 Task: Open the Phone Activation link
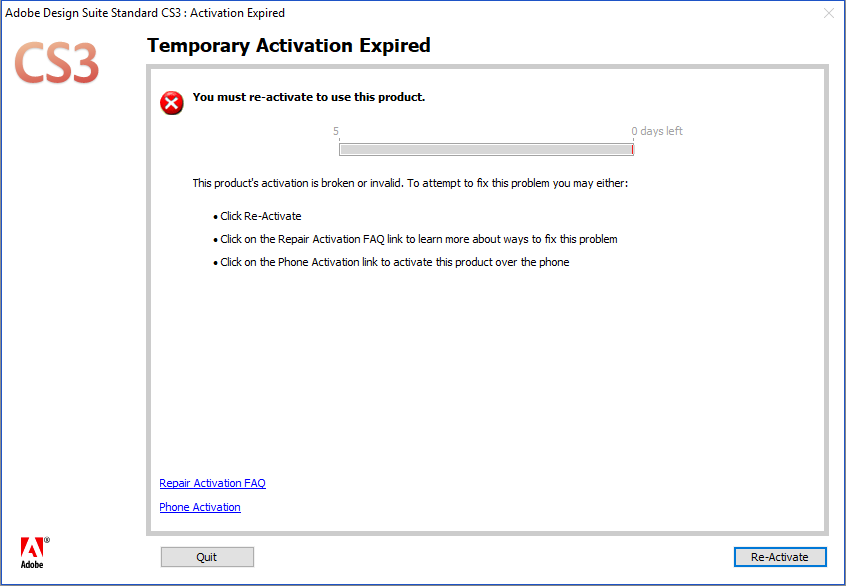[x=200, y=507]
